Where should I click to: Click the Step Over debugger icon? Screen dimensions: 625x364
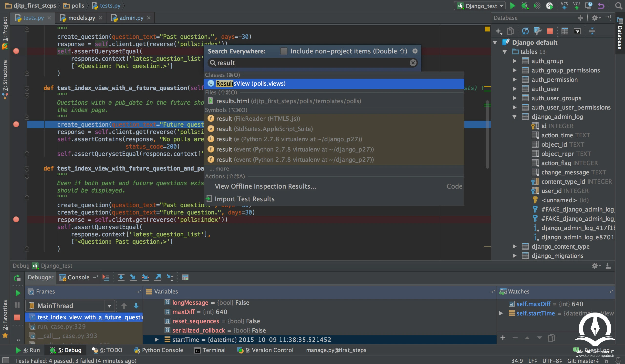pos(121,277)
